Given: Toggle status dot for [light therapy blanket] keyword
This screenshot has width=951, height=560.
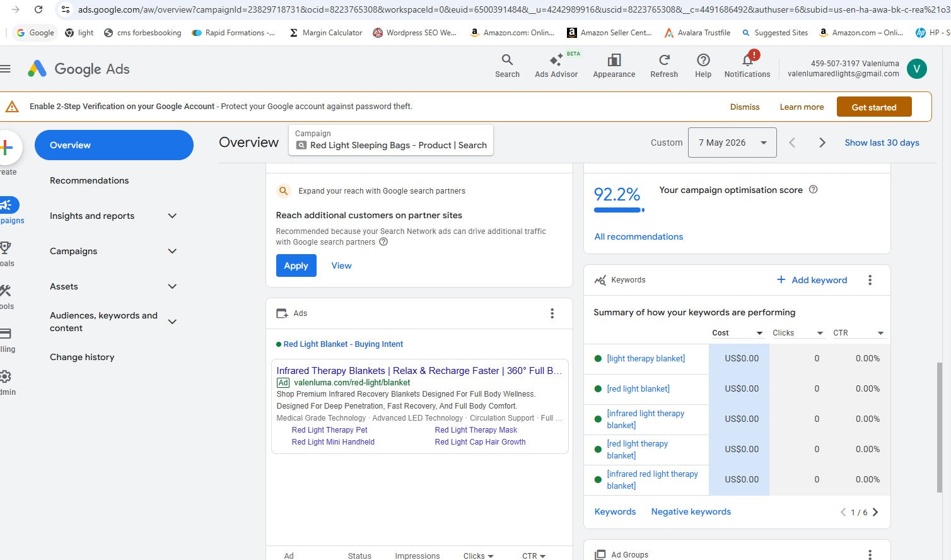Looking at the screenshot, I should point(598,358).
